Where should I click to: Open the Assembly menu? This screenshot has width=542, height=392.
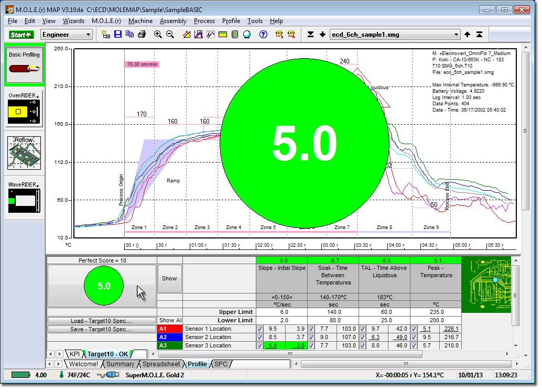pos(173,21)
